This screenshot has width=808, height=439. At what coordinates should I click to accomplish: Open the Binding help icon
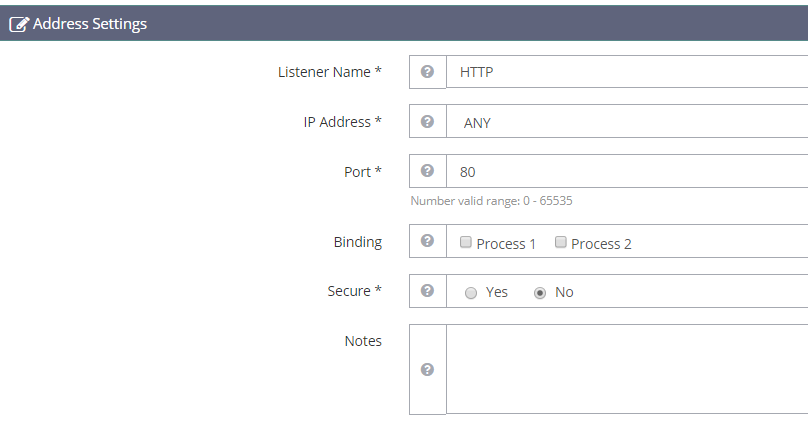click(427, 241)
